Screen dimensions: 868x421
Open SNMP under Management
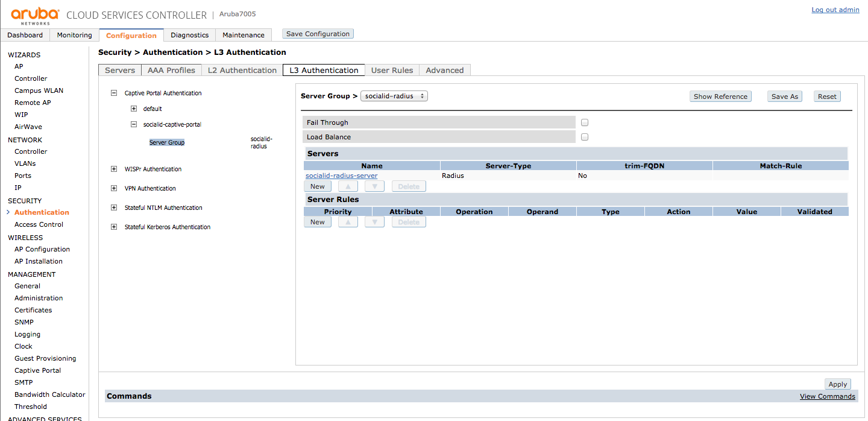click(x=24, y=322)
